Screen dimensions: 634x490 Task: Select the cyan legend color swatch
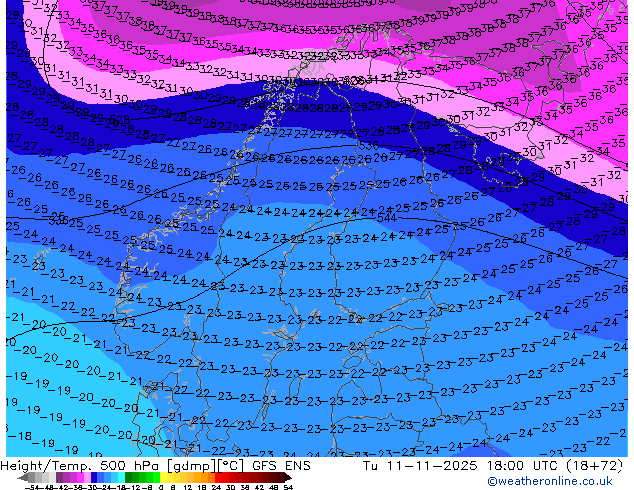coord(121,477)
